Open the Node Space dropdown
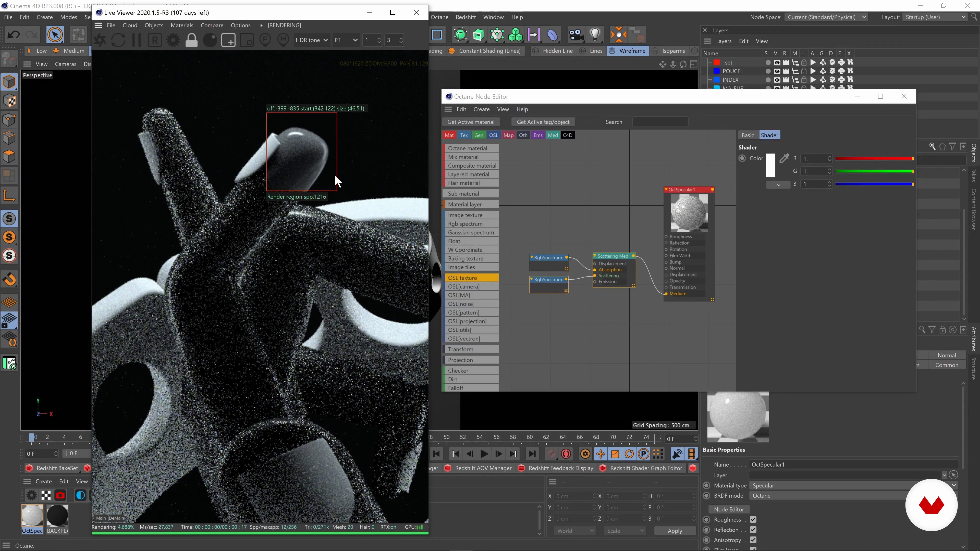Image resolution: width=980 pixels, height=551 pixels. point(826,17)
